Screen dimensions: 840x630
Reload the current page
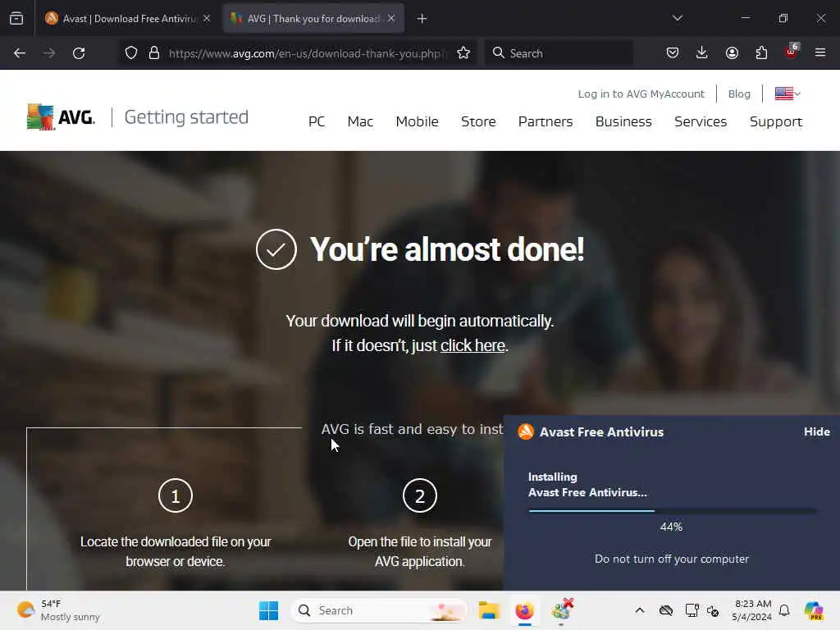[79, 53]
